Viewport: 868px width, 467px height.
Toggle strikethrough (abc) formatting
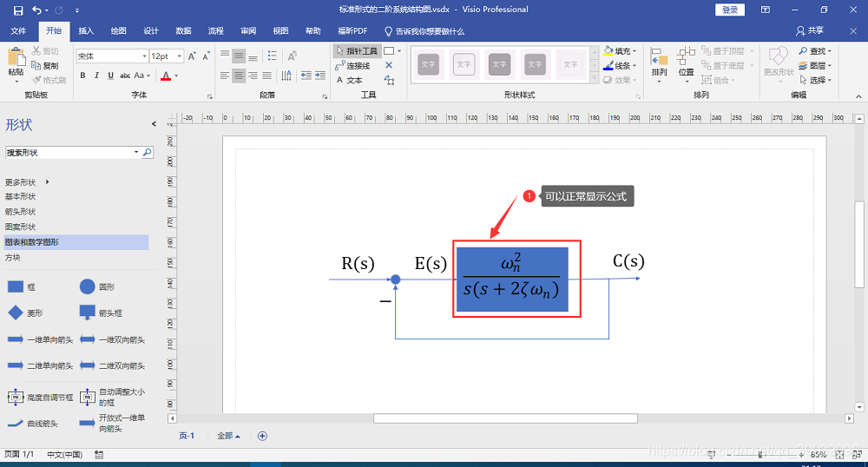pos(125,76)
